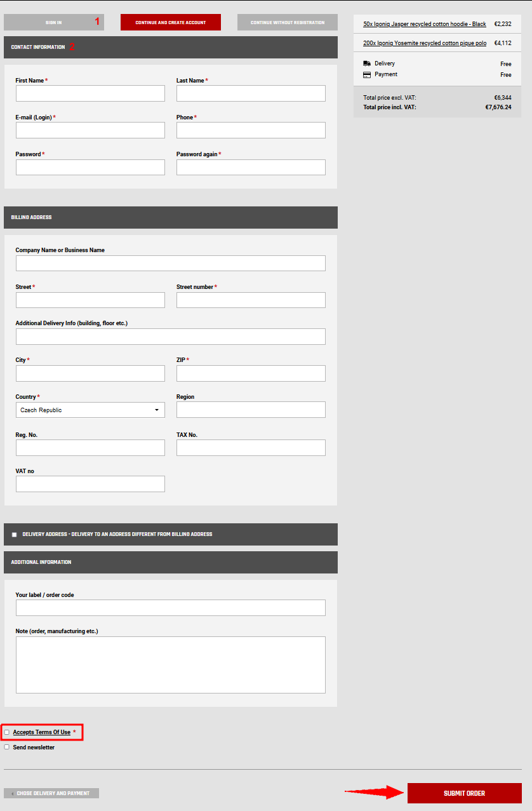Tick the different delivery address checkbox
This screenshot has width=532, height=811.
[15, 535]
